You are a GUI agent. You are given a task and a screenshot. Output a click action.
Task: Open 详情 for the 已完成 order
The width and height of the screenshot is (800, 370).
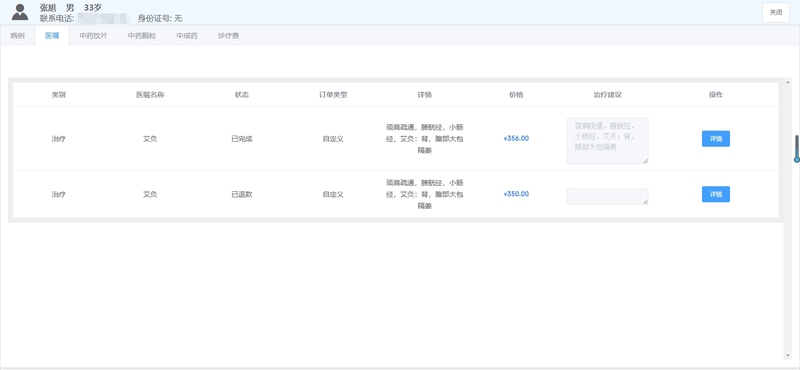pos(716,138)
